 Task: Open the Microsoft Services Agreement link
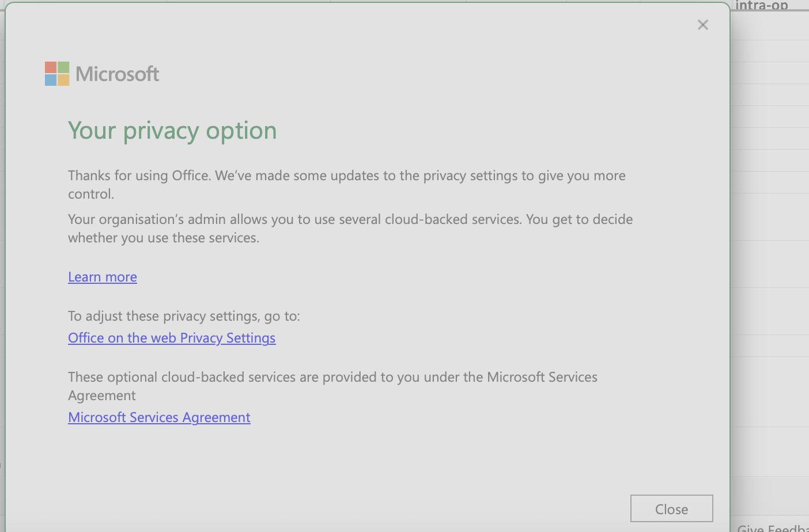159,417
